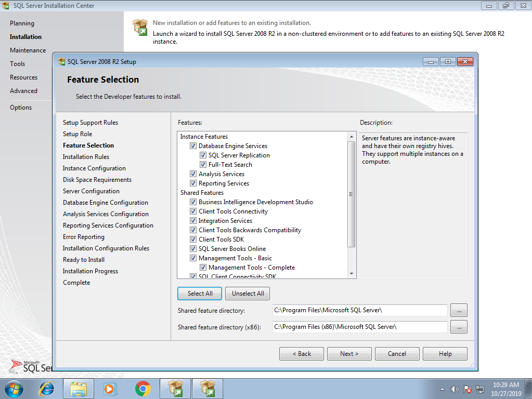Open Help for Feature Selection
The image size is (532, 399).
(x=445, y=354)
